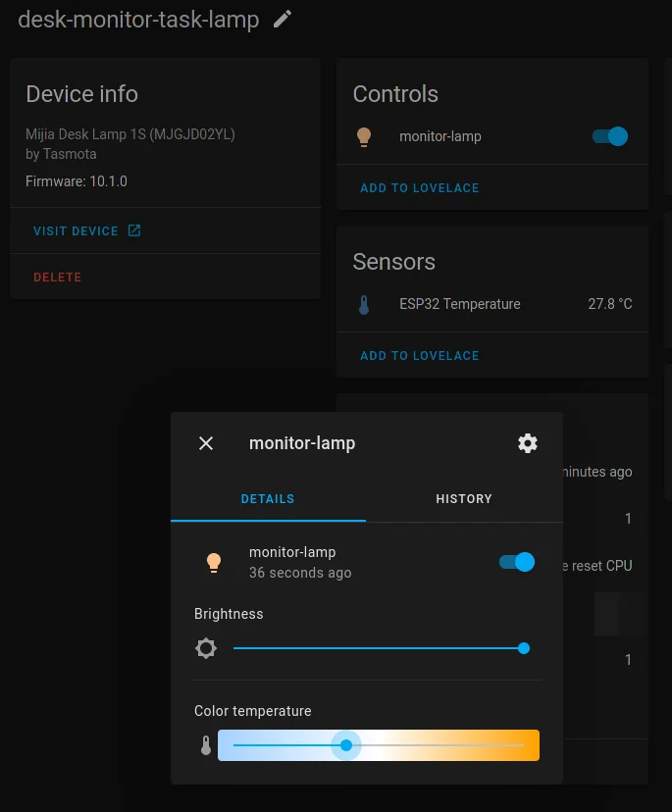672x812 pixels.
Task: Click the thermometer icon beside color temperature
Action: pyautogui.click(x=206, y=744)
